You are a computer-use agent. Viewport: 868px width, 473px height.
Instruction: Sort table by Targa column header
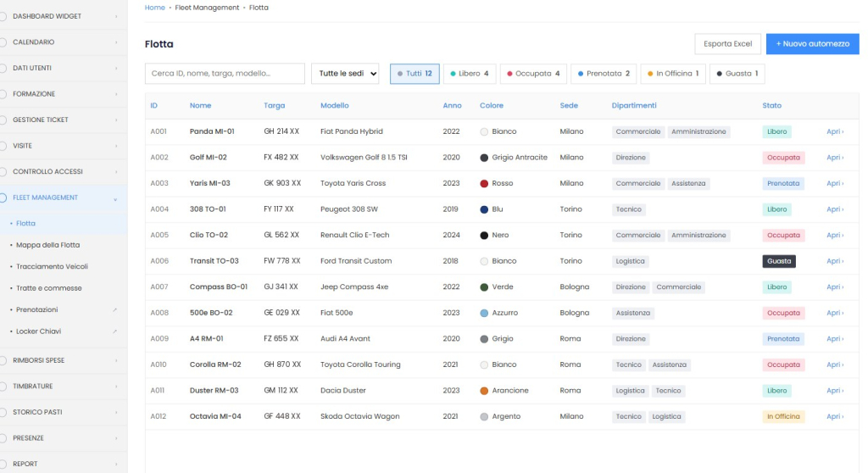click(274, 106)
